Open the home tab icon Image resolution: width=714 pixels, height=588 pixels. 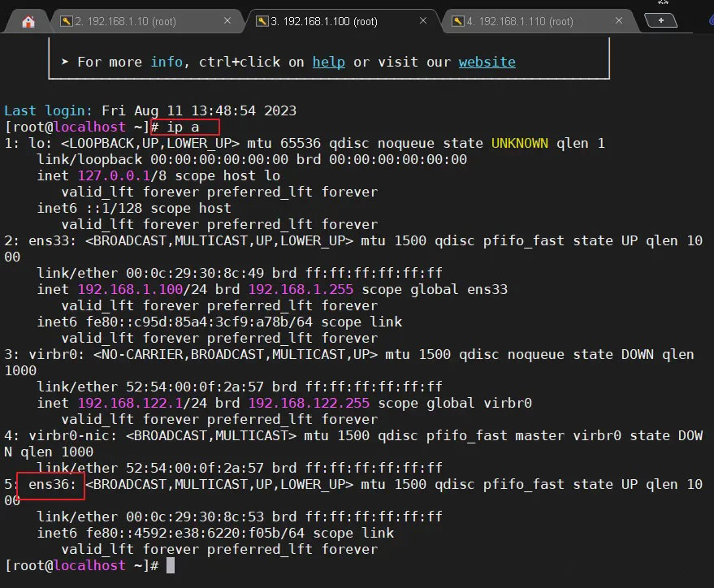coord(28,21)
